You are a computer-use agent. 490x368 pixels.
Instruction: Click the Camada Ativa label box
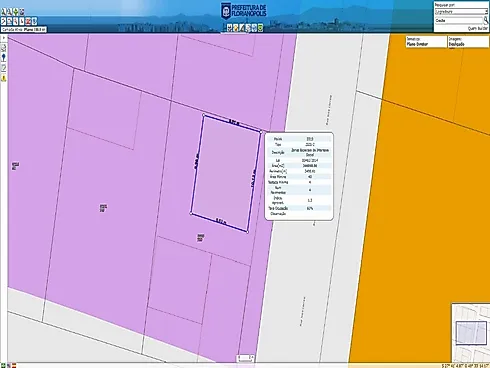point(24,30)
